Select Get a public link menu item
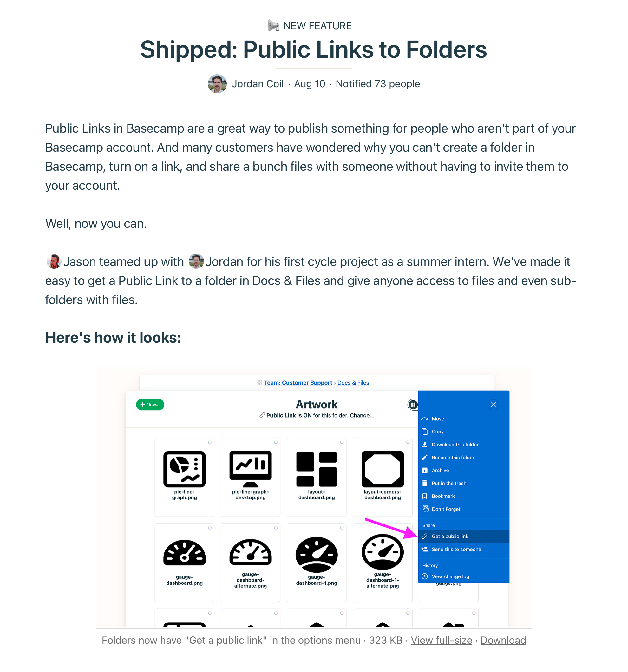The height and width of the screenshot is (672, 628). [x=462, y=536]
